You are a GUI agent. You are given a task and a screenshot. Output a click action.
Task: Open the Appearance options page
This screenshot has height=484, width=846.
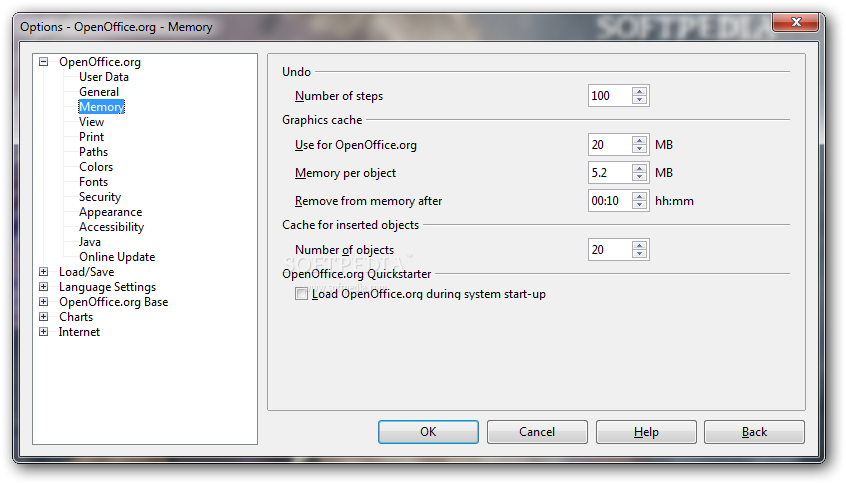coord(111,212)
